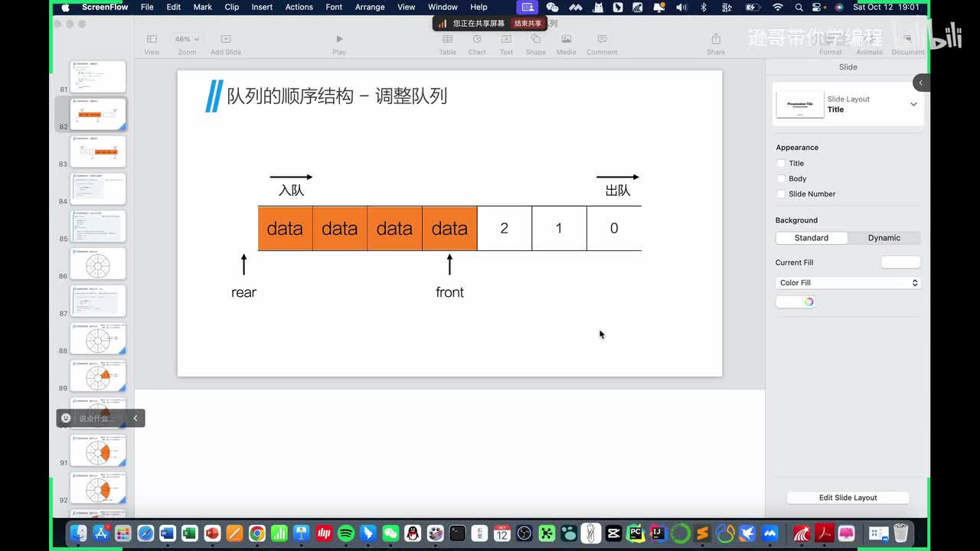This screenshot has height=551, width=980.
Task: Open the Zoom percentage dropdown
Action: click(187, 39)
